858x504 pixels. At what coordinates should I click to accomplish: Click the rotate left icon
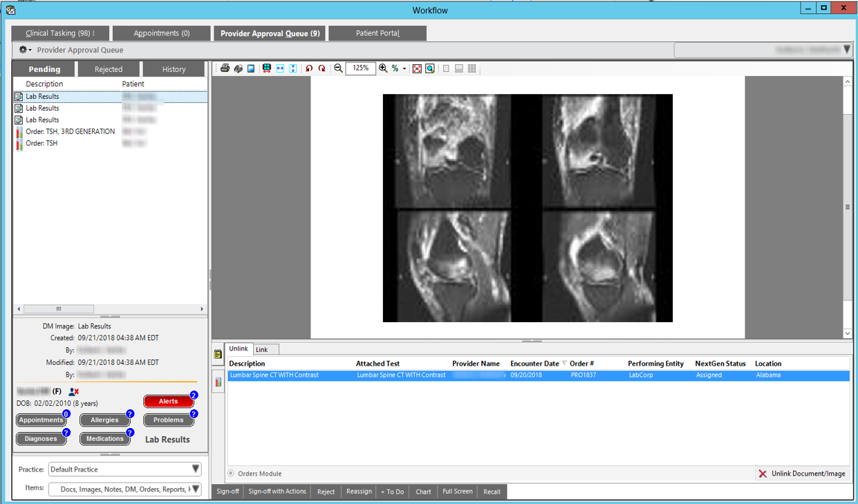tap(309, 68)
